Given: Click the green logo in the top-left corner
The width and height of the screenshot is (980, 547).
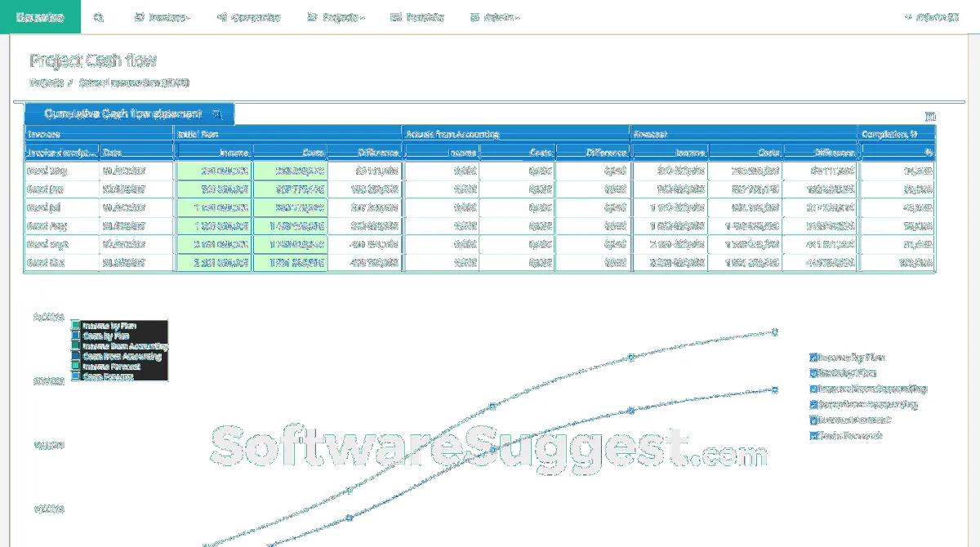Looking at the screenshot, I should pyautogui.click(x=40, y=16).
